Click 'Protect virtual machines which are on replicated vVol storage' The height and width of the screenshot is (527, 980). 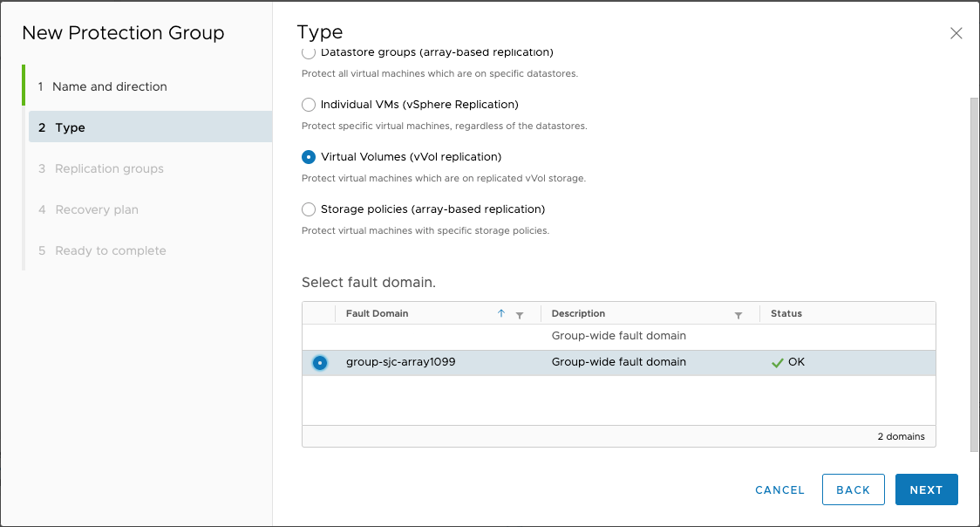point(444,178)
